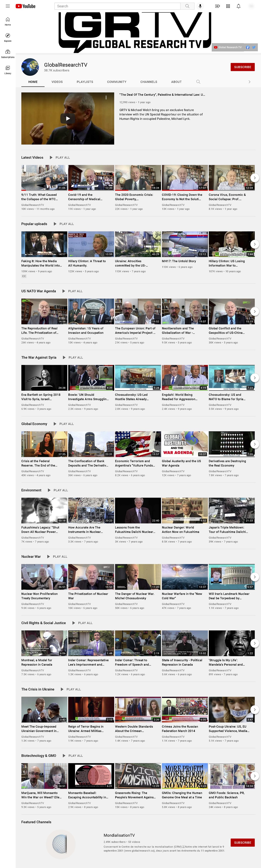This screenshot has width=261, height=868.
Task: Open featured video options menu
Action: (x=106, y=97)
